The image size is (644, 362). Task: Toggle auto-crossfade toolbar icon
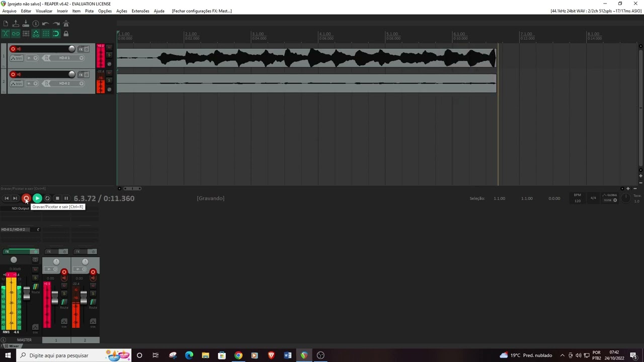[6, 34]
